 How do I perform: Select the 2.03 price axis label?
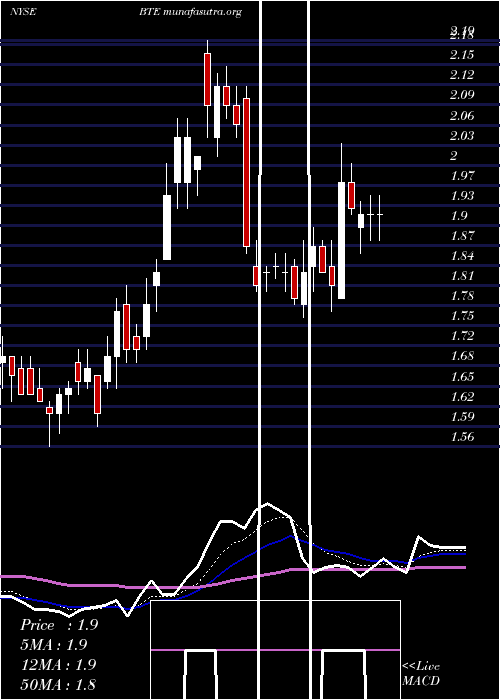click(x=462, y=135)
